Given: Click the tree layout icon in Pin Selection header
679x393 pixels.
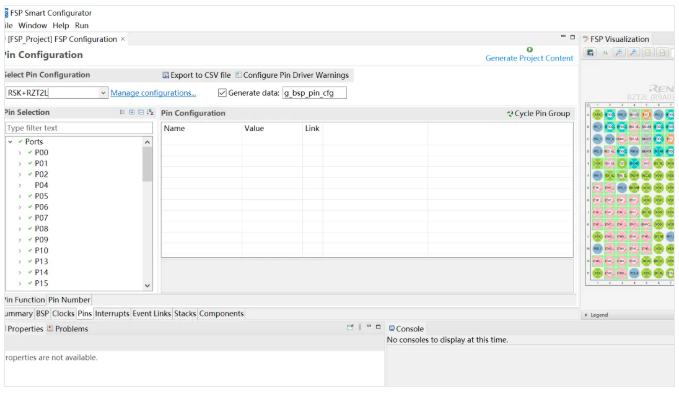Looking at the screenshot, I should tap(122, 112).
